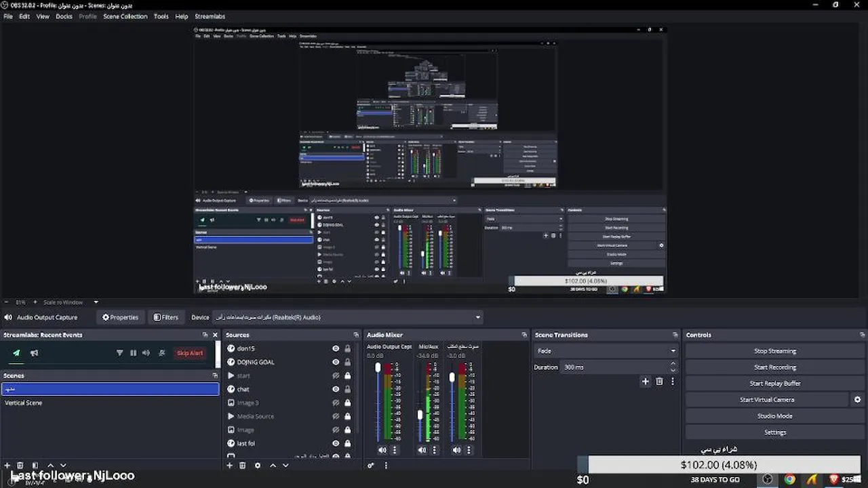868x488 pixels.
Task: Open the Tools menu
Action: point(161,16)
